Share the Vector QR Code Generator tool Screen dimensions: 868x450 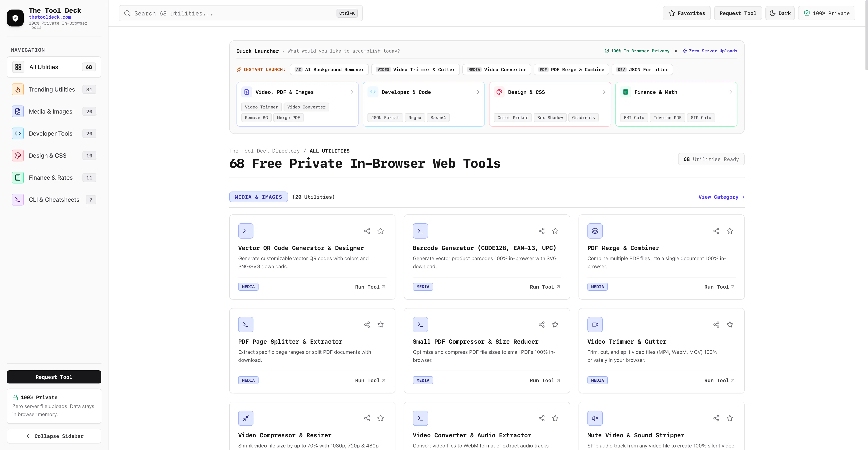tap(367, 231)
